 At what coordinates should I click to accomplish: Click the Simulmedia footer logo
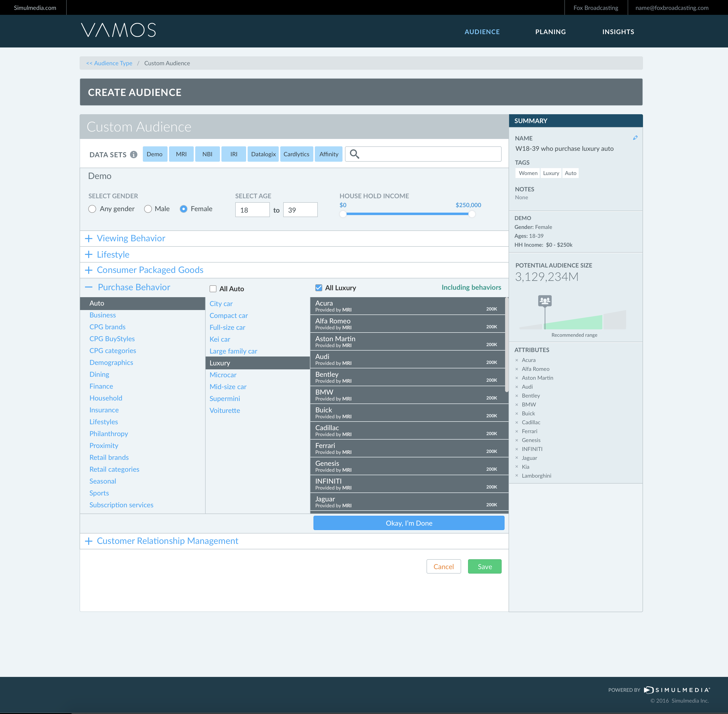[x=677, y=690]
